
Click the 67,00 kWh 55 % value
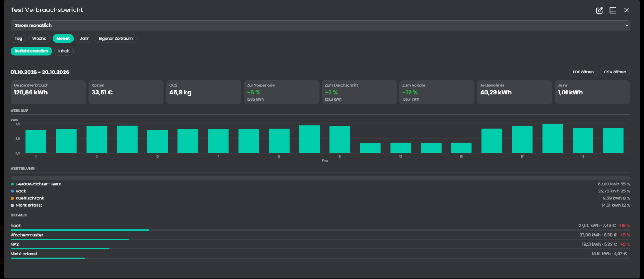(x=614, y=184)
